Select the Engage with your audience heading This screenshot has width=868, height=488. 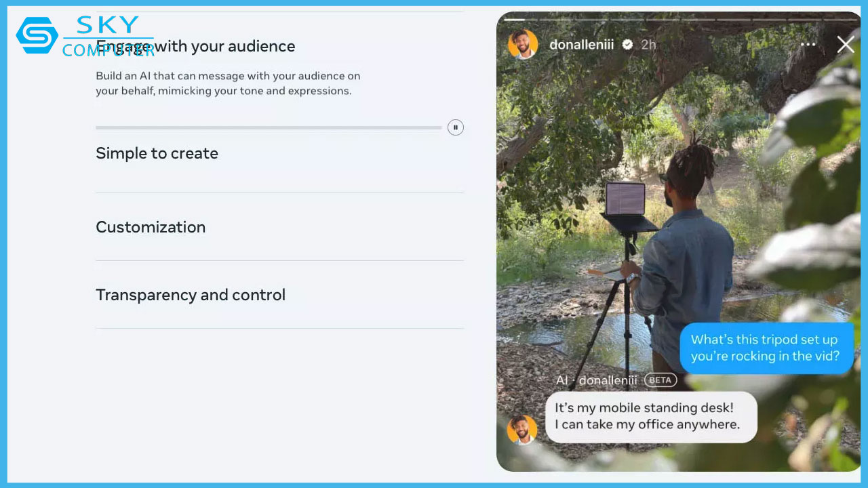[x=195, y=46]
